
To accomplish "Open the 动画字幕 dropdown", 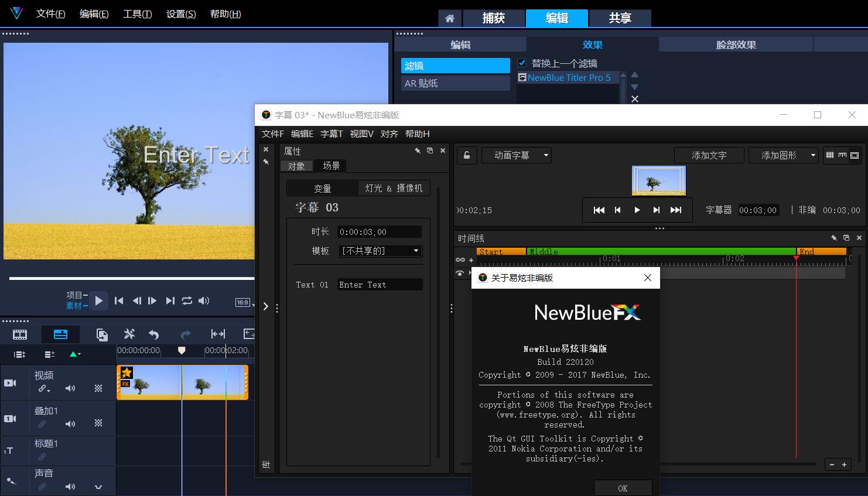I will pos(517,155).
